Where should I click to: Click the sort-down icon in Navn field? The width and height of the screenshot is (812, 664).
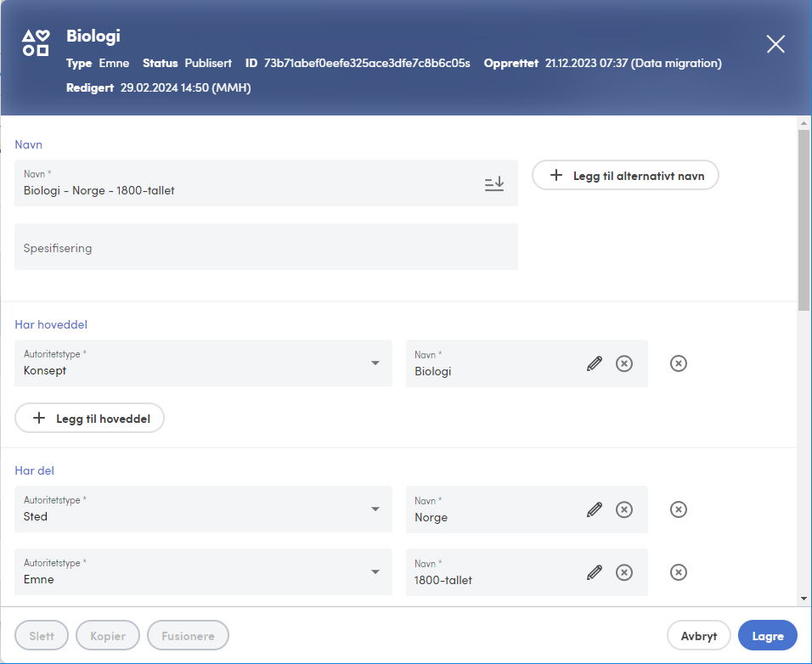494,183
